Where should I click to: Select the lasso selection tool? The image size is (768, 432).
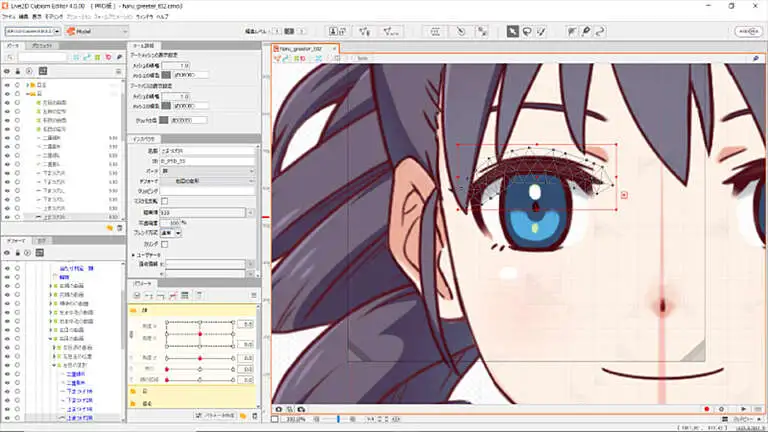coord(527,31)
